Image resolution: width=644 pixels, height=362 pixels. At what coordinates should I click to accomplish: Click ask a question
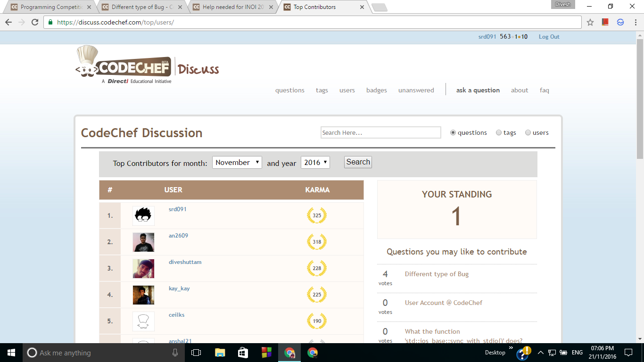point(478,90)
